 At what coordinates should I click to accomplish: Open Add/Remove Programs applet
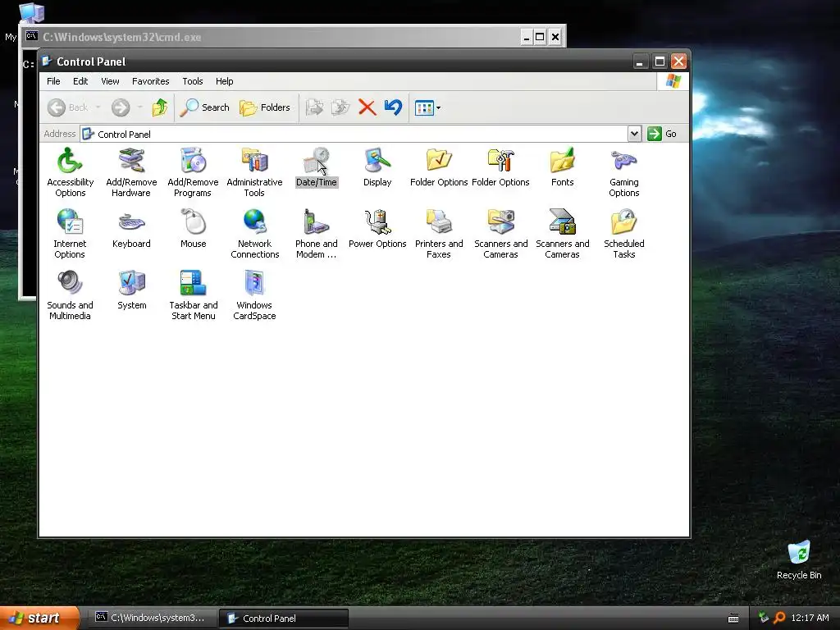[x=193, y=172]
